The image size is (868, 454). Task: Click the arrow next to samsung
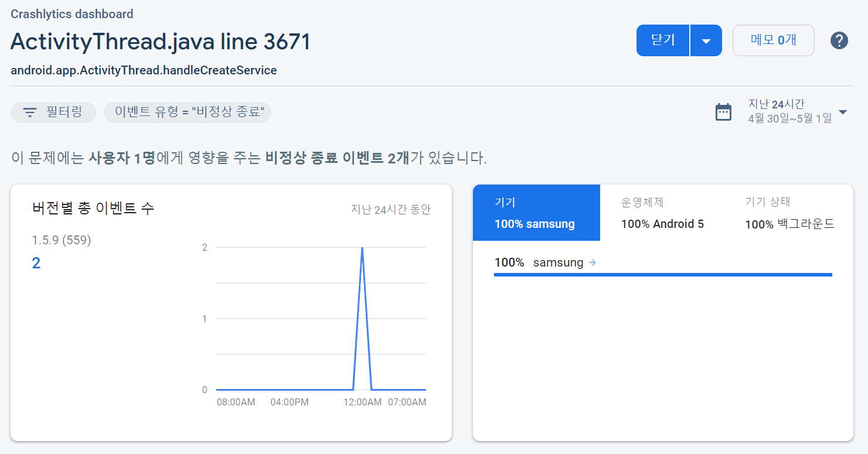(593, 262)
